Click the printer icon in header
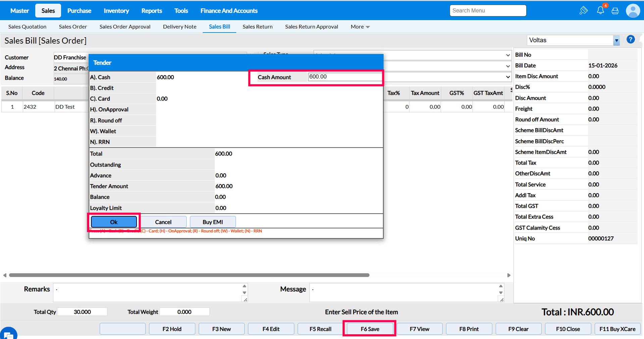 tap(615, 11)
